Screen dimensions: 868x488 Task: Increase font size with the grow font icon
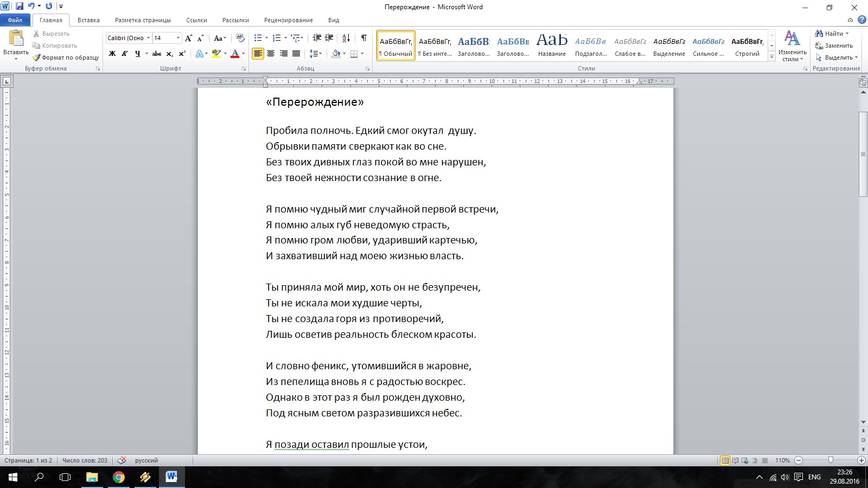188,38
